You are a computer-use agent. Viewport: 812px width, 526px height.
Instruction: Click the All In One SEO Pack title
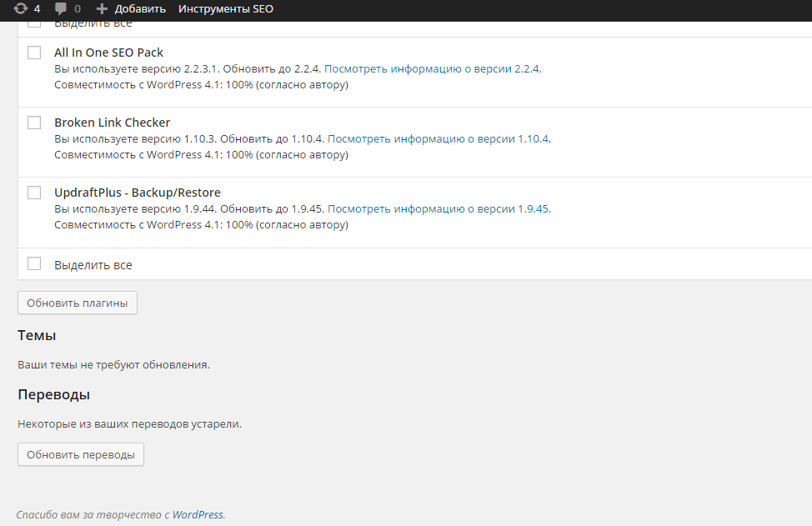point(108,53)
